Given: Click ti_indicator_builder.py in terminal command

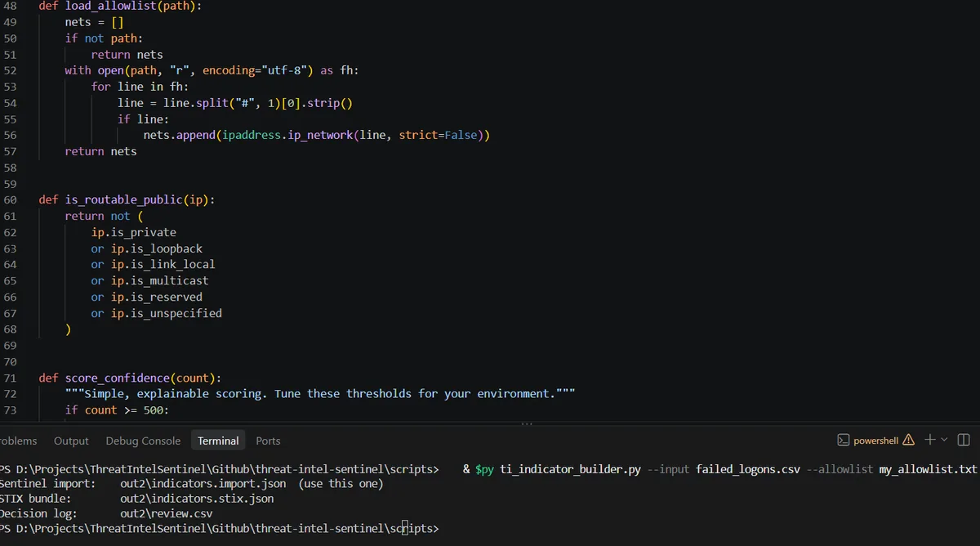Looking at the screenshot, I should (570, 470).
